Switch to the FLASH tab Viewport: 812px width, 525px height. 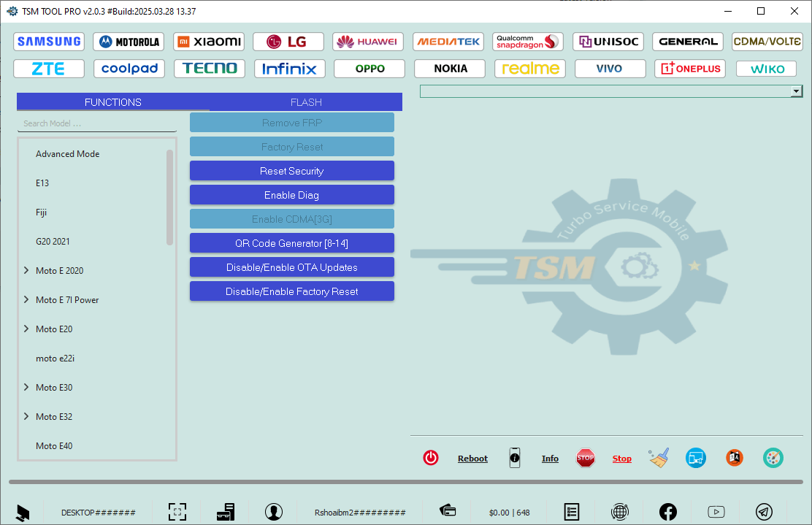(x=306, y=101)
